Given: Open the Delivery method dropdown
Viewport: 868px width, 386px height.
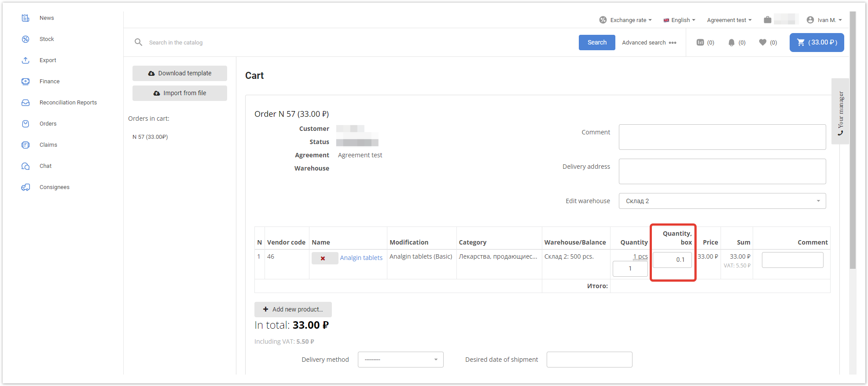Looking at the screenshot, I should [400, 360].
